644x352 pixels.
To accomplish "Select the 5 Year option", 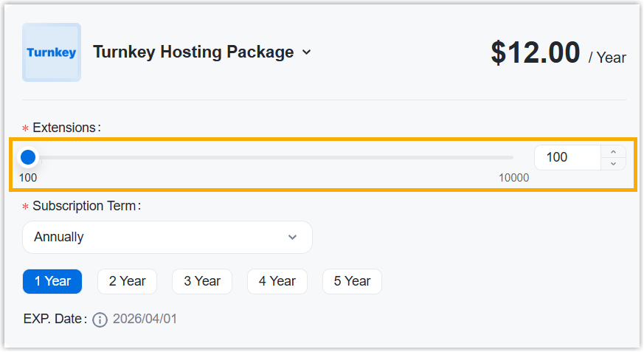I will tap(352, 281).
